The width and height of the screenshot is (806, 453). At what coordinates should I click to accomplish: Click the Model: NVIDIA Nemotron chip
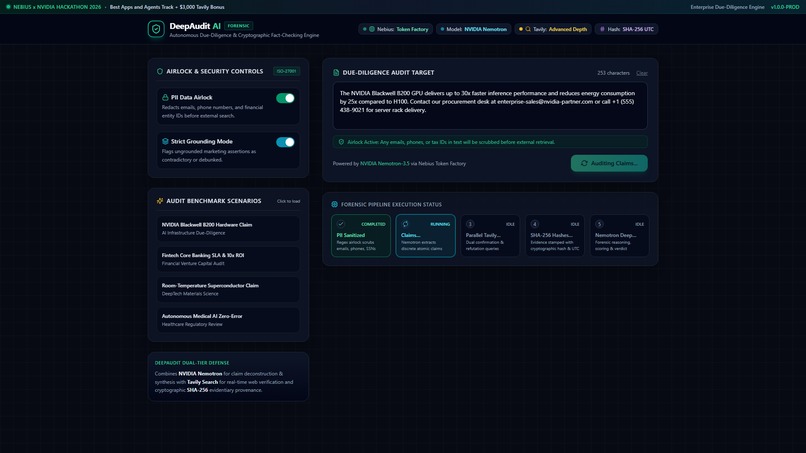tap(473, 29)
